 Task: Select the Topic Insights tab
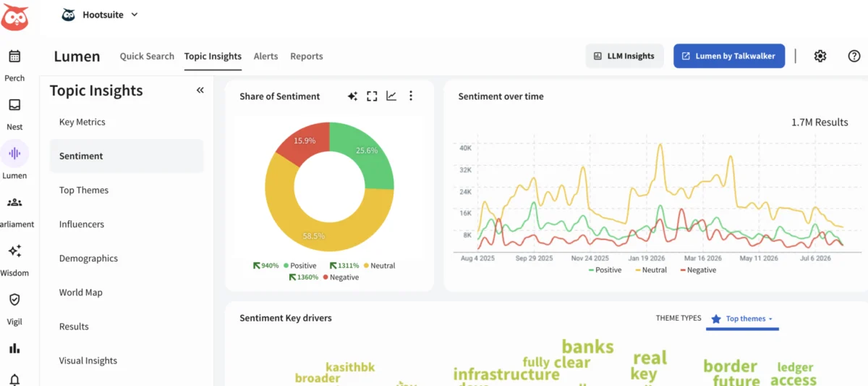point(213,56)
